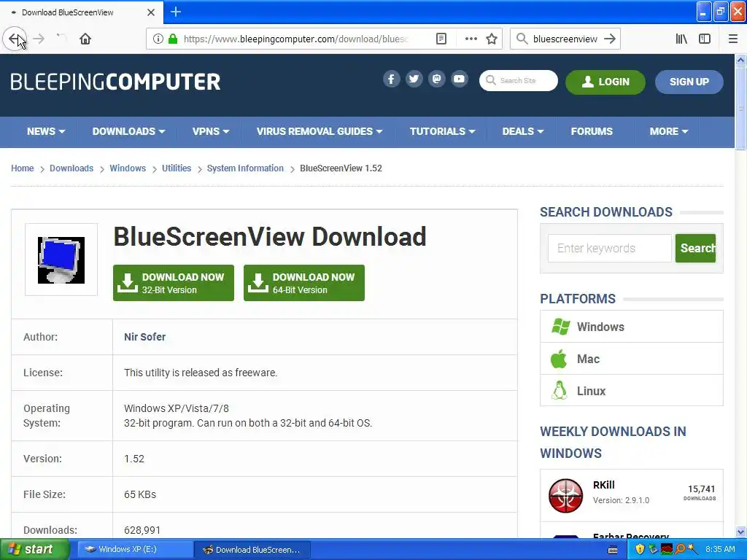The image size is (747, 560).
Task: Open the Nir Sofer author link
Action: click(145, 337)
